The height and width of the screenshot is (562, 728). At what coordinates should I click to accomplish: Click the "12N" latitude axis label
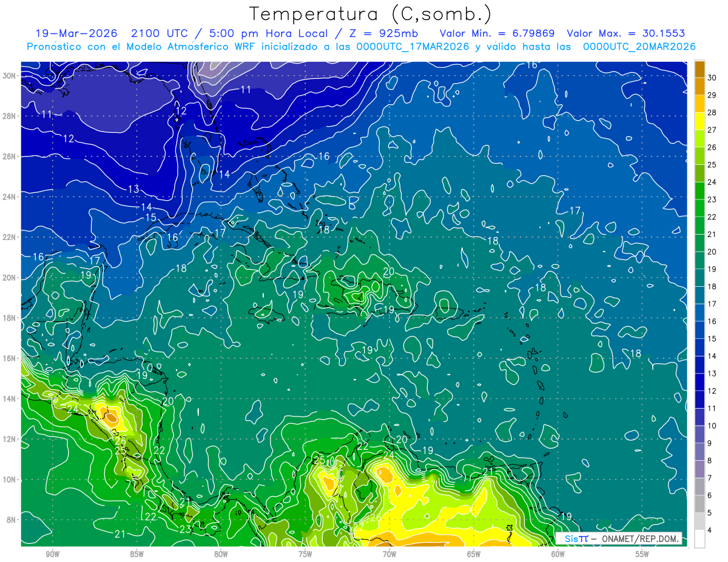[10, 439]
